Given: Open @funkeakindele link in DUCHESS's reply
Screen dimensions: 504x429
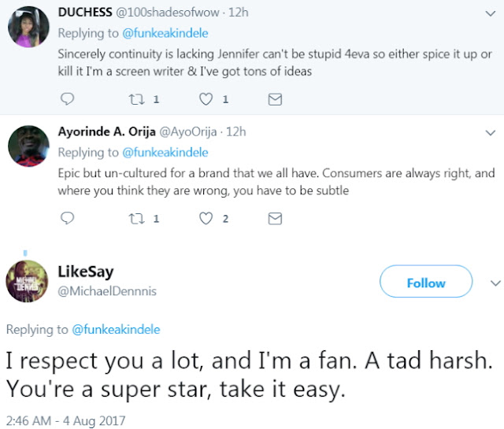Looking at the screenshot, I should coord(165,33).
